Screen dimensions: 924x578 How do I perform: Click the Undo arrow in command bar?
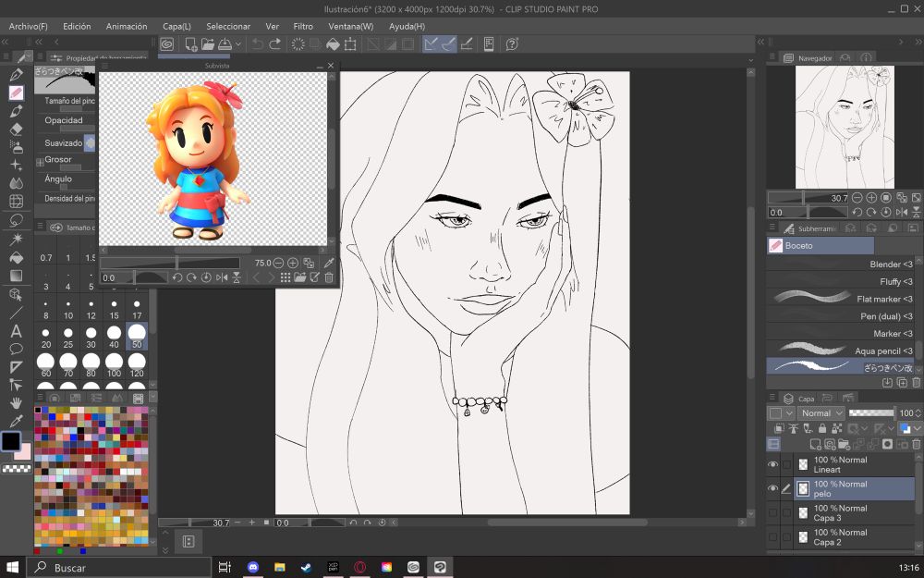click(258, 44)
